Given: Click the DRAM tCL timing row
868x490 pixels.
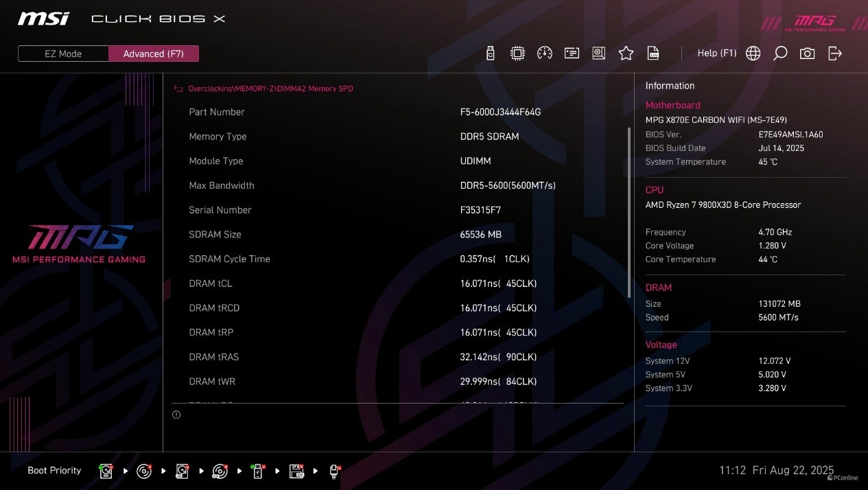Looking at the screenshot, I should pyautogui.click(x=398, y=283).
